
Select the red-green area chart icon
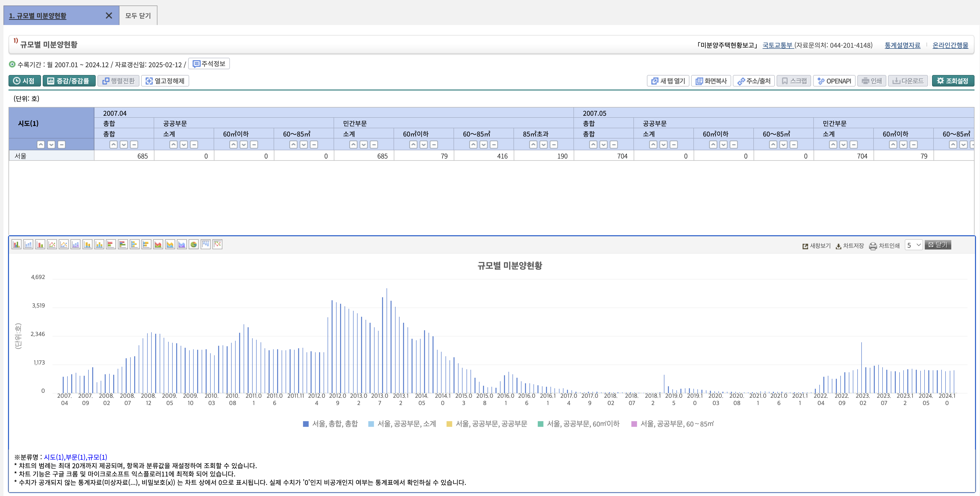tap(158, 244)
